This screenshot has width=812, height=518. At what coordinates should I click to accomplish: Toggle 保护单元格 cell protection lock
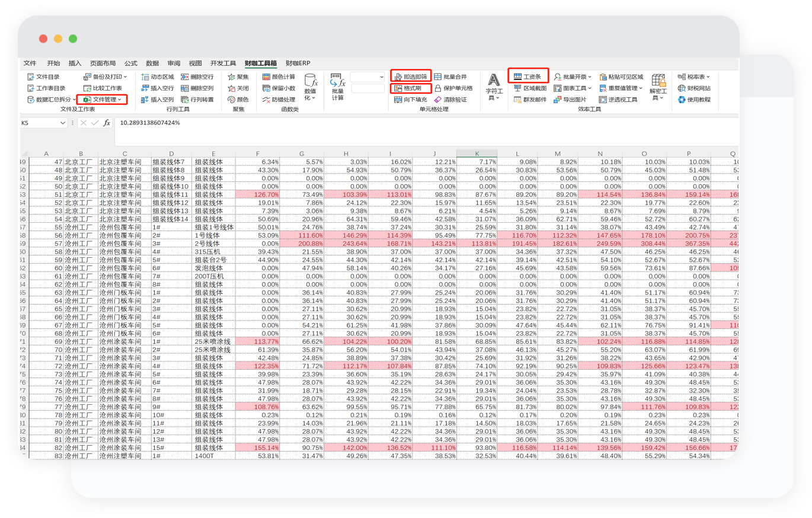[438, 88]
